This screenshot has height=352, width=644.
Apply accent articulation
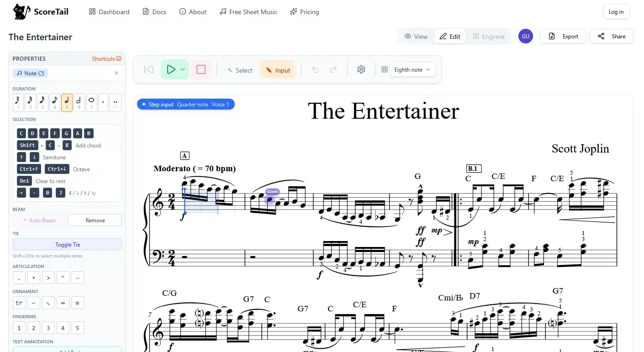point(48,278)
